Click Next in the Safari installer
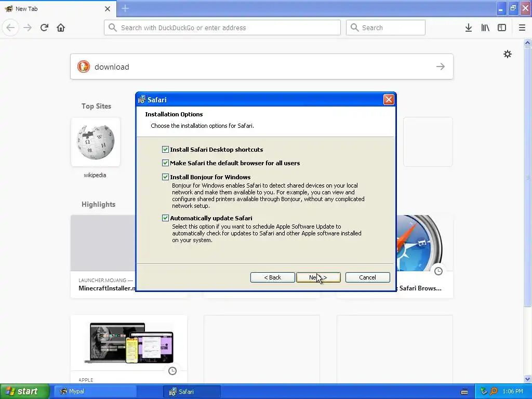The width and height of the screenshot is (532, 399). [x=318, y=277]
